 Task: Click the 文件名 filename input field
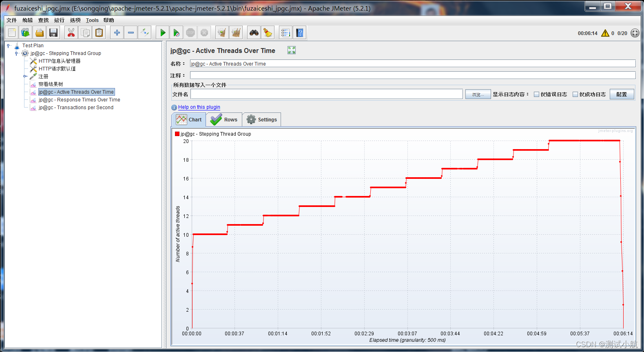coord(326,95)
